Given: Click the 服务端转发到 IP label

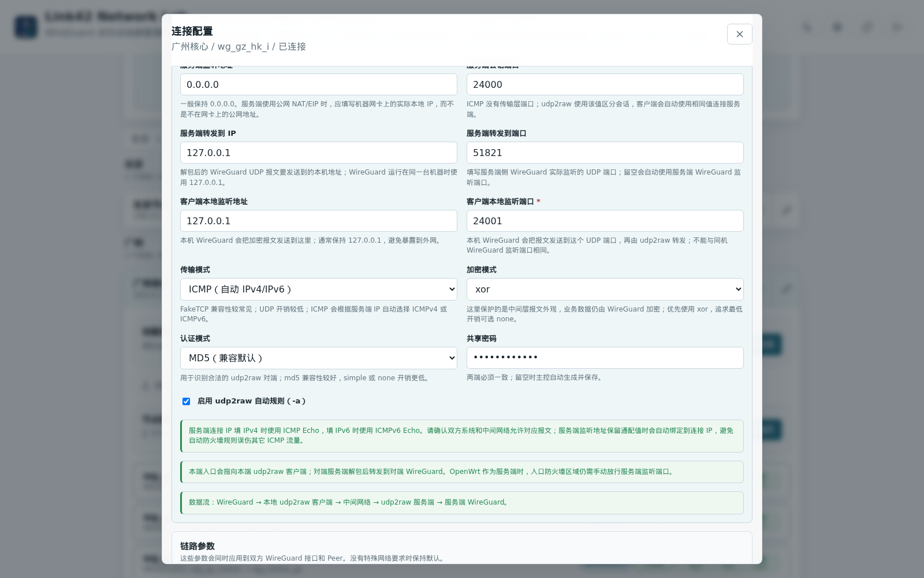Looking at the screenshot, I should 208,134.
